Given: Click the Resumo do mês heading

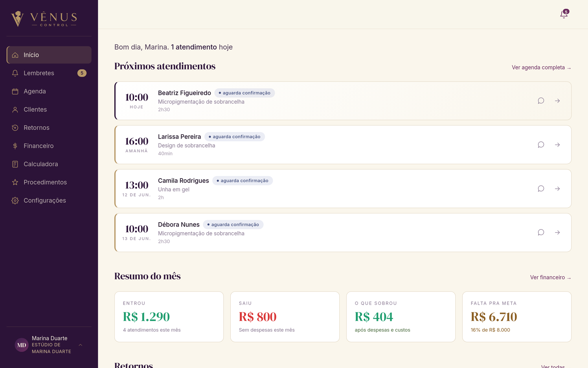Looking at the screenshot, I should 147,276.
